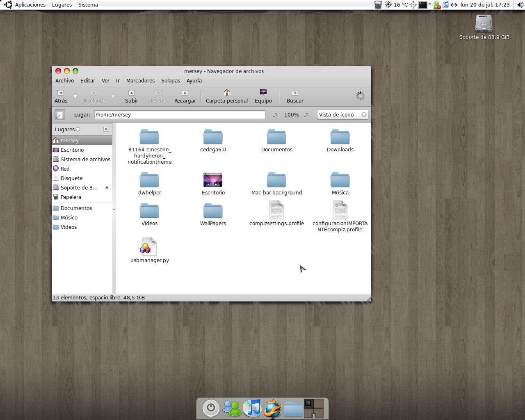Open the Lugares sidebar selector dropdown

pyautogui.click(x=68, y=129)
